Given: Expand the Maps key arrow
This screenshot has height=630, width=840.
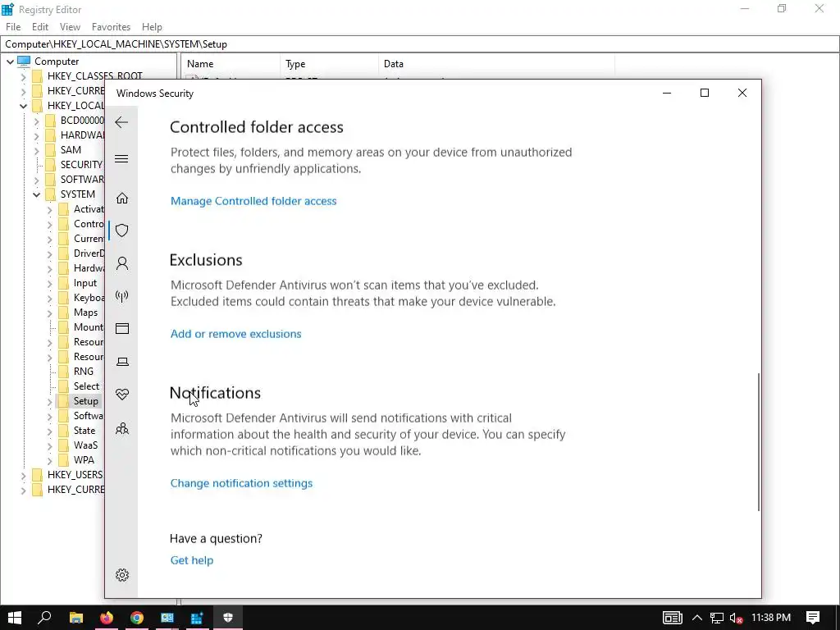Looking at the screenshot, I should 50,313.
